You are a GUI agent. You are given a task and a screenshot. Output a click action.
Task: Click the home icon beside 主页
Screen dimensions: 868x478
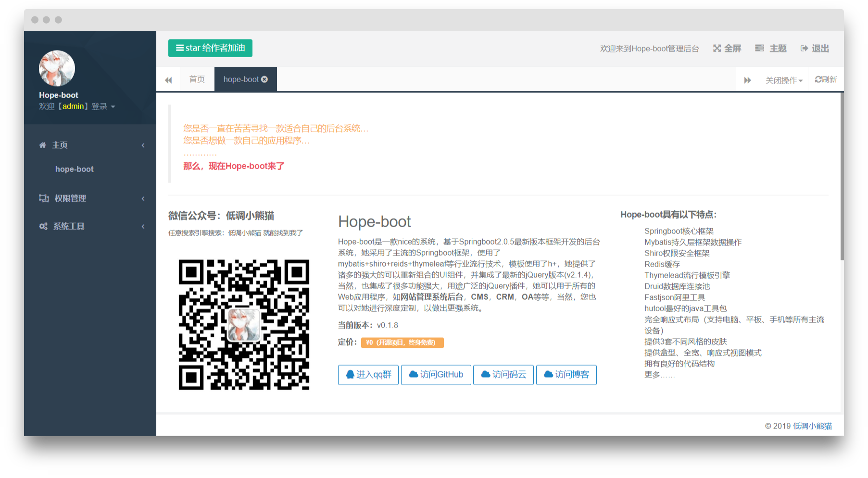point(43,145)
